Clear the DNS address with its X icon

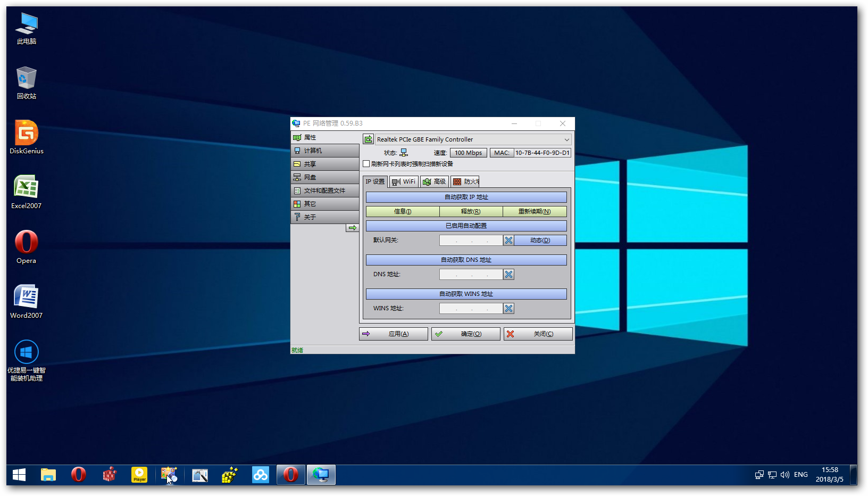coord(508,275)
